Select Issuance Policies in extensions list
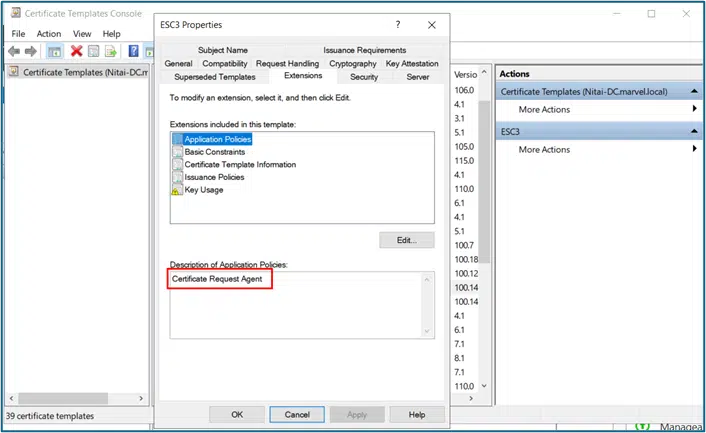 coord(214,177)
